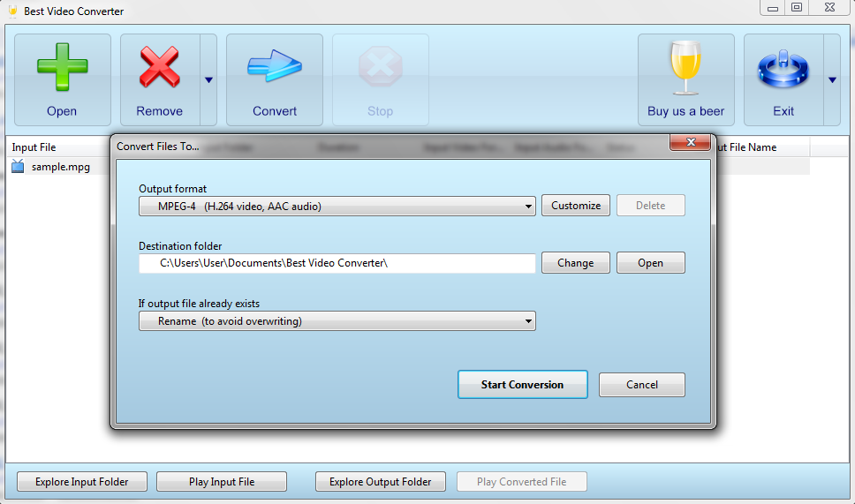Click the Stop toolbar button
Viewport: 855px width, 504px height.
[x=380, y=80]
